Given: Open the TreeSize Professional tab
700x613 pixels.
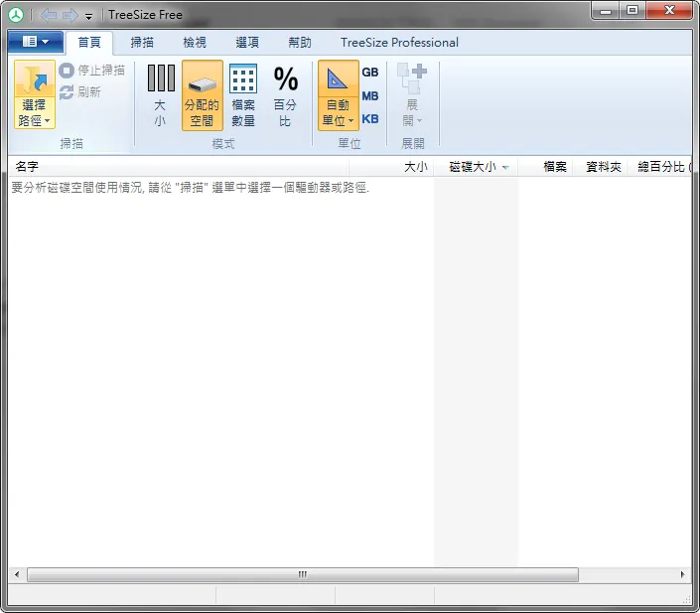Looking at the screenshot, I should (399, 43).
